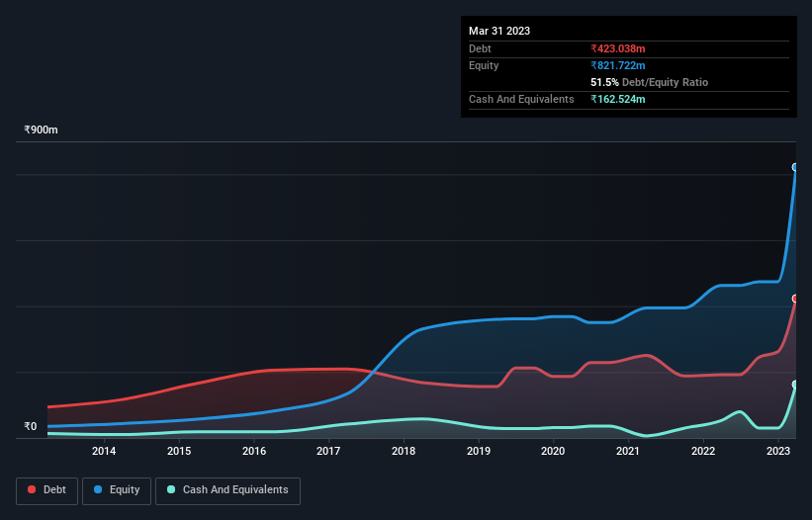The height and width of the screenshot is (520, 812).
Task: Click the 2016 x-axis label
Action: [254, 451]
